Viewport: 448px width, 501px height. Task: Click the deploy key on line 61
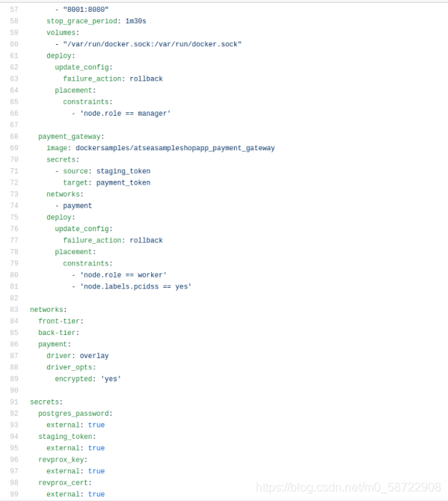[59, 56]
